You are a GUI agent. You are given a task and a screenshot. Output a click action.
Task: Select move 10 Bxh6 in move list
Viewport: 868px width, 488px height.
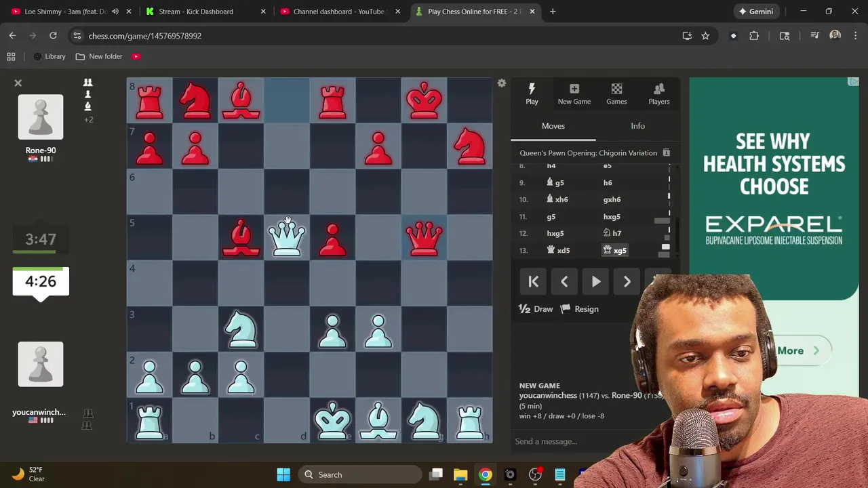pos(557,199)
